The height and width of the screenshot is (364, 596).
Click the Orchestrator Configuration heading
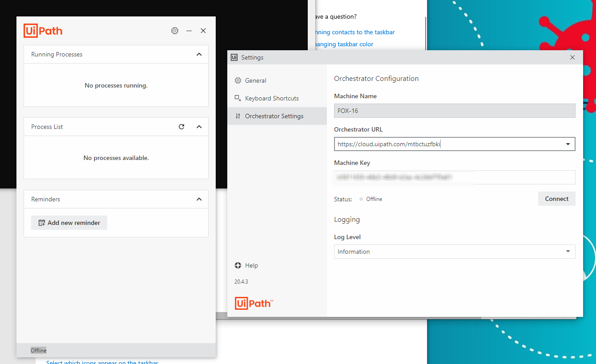376,79
